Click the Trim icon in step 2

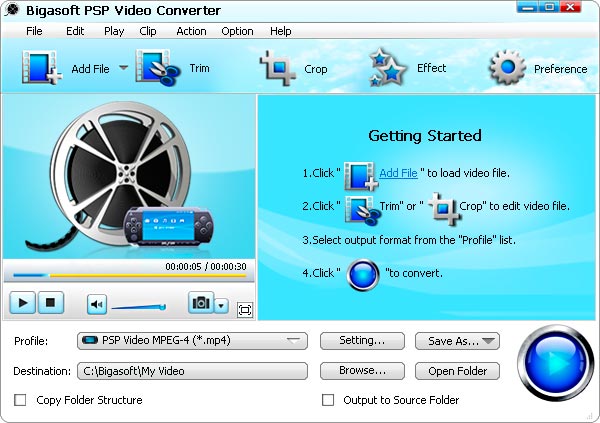coord(362,210)
